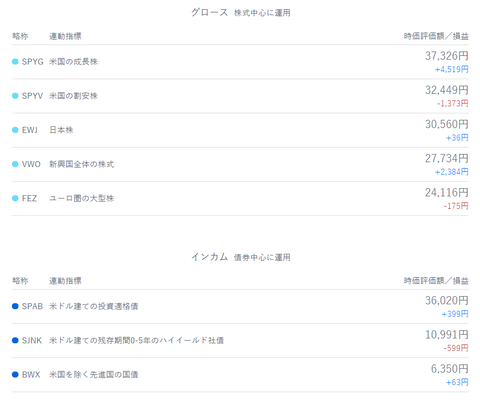Open the SJNK high-yield bond row description

(136, 340)
